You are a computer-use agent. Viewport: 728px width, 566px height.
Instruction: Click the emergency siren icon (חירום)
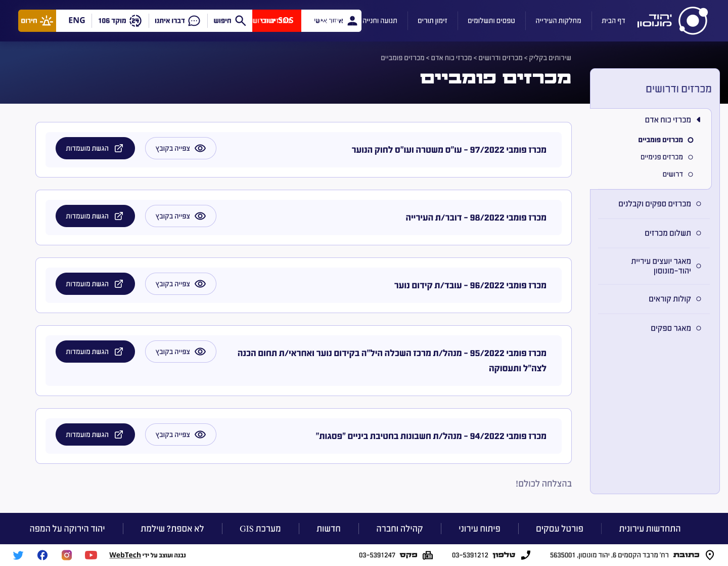pos(47,21)
